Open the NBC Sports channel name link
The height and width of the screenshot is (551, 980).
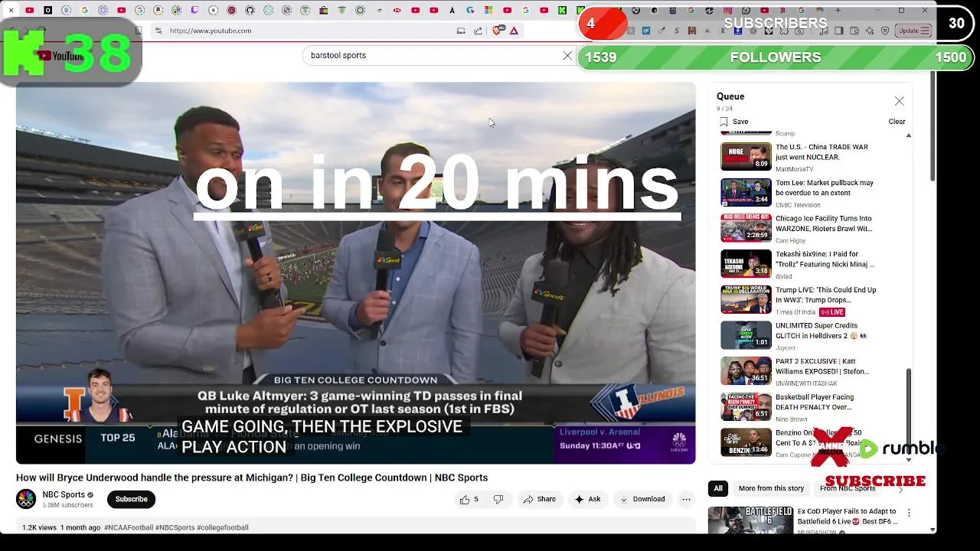(x=64, y=495)
